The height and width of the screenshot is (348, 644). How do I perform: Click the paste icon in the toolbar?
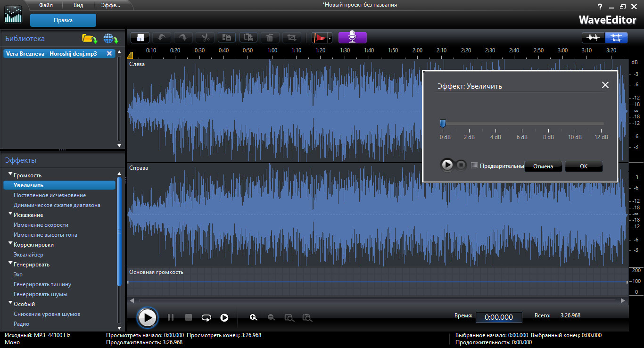(248, 38)
